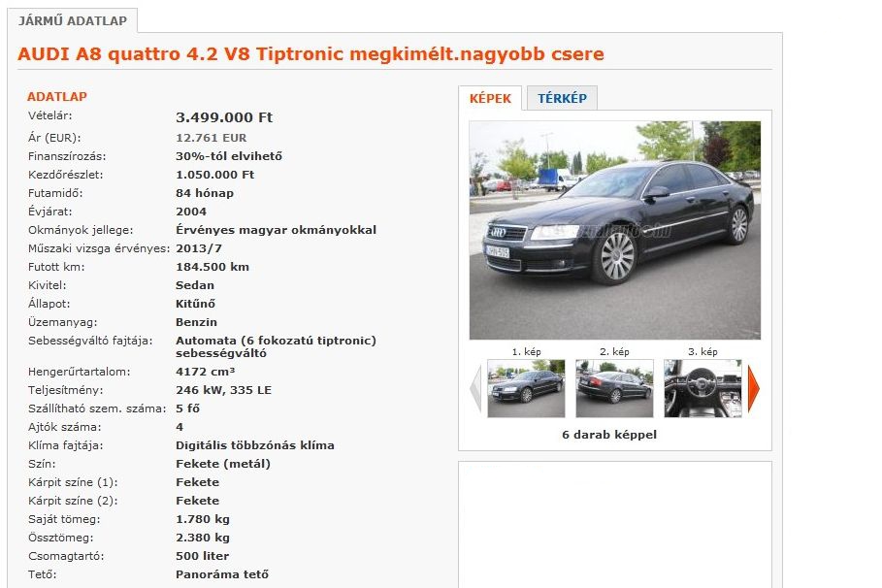Click the gray previous-image arrow

(x=475, y=388)
